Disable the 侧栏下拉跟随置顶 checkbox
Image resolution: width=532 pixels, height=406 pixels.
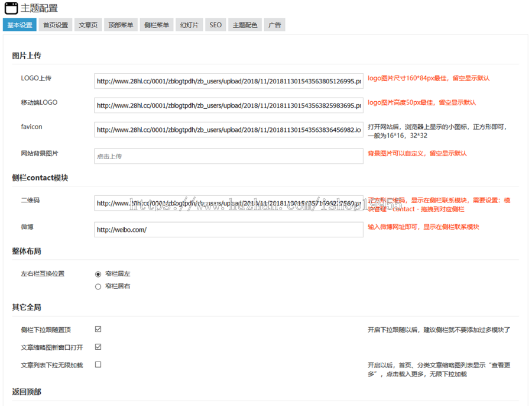pyautogui.click(x=98, y=329)
